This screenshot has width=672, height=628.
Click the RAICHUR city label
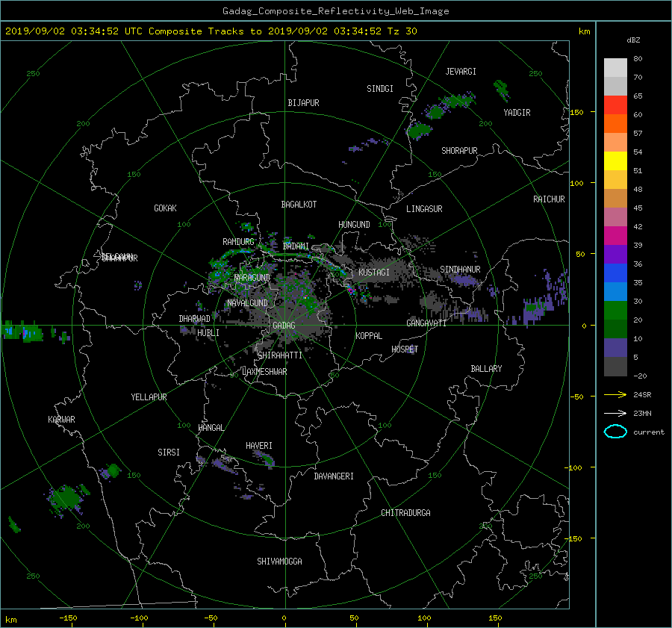point(549,199)
